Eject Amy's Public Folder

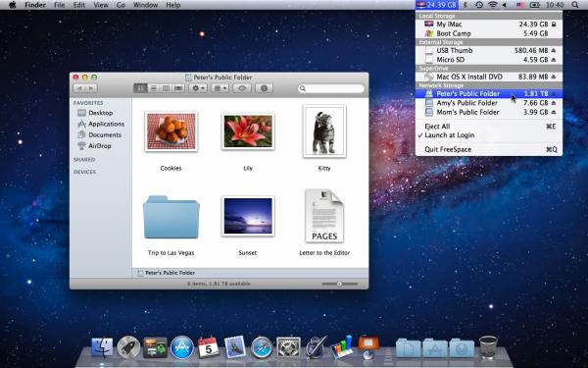pos(554,103)
